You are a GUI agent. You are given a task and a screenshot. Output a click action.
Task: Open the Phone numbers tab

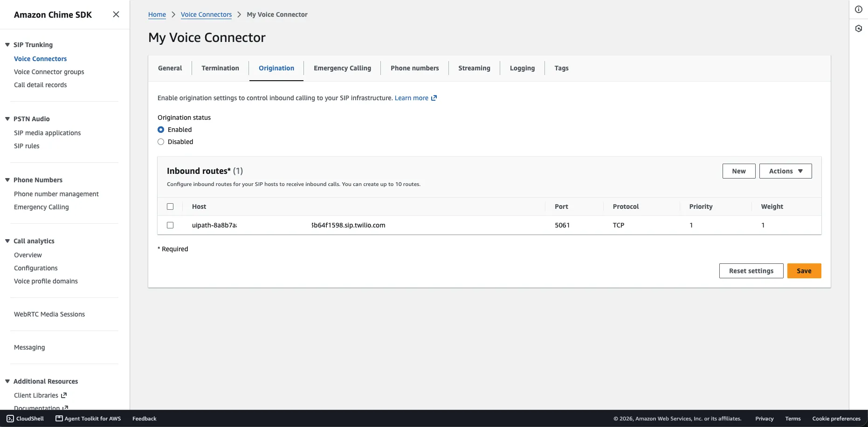coord(415,68)
